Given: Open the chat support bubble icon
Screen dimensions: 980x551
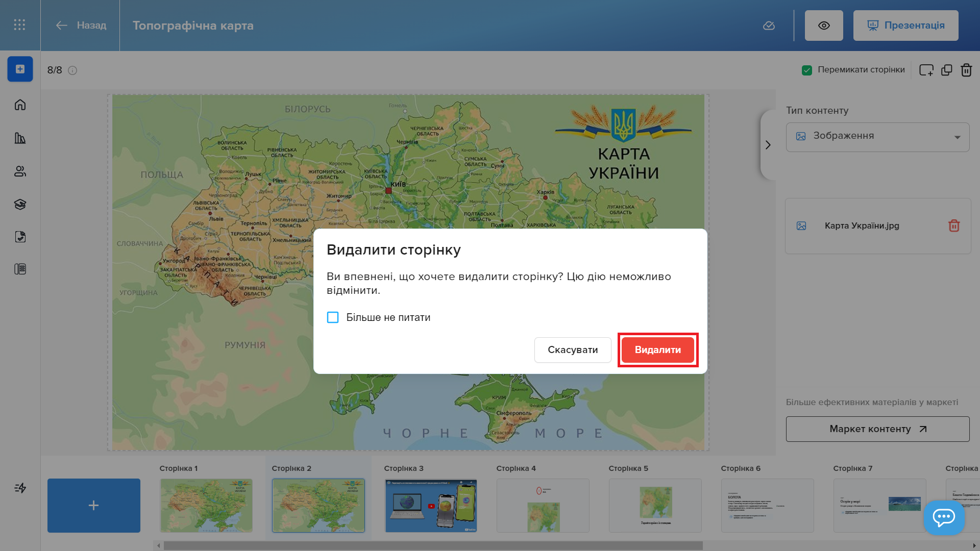Looking at the screenshot, I should point(944,517).
